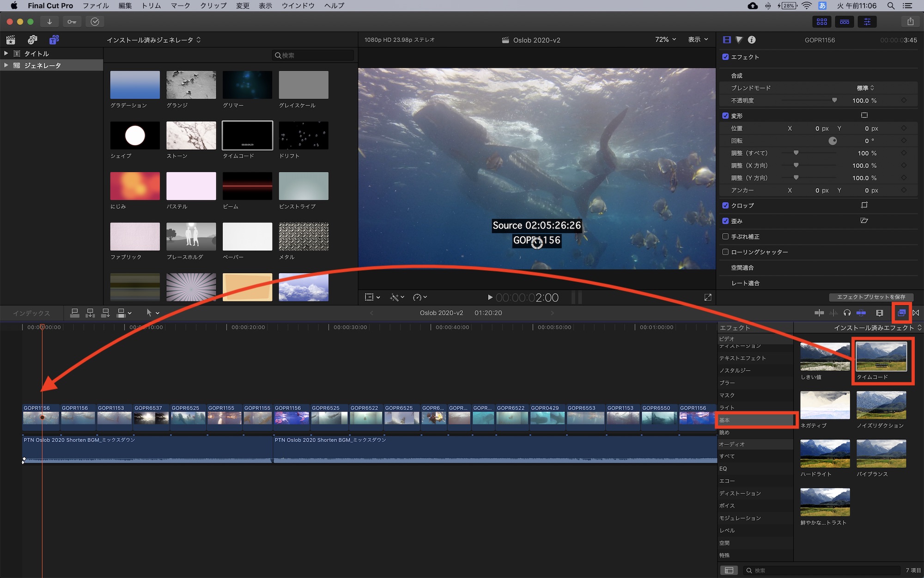
Task: Open the クリップ menu
Action: point(213,6)
